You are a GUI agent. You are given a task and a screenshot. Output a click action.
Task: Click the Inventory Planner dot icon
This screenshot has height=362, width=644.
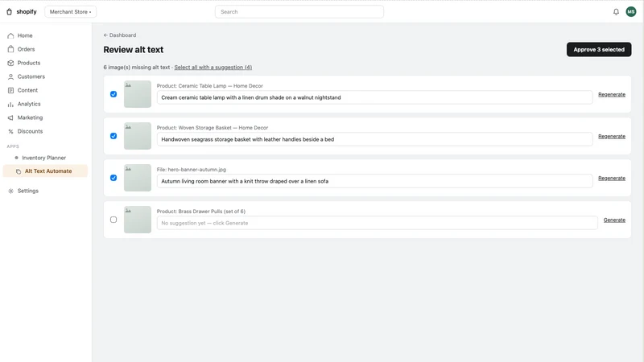(16, 158)
